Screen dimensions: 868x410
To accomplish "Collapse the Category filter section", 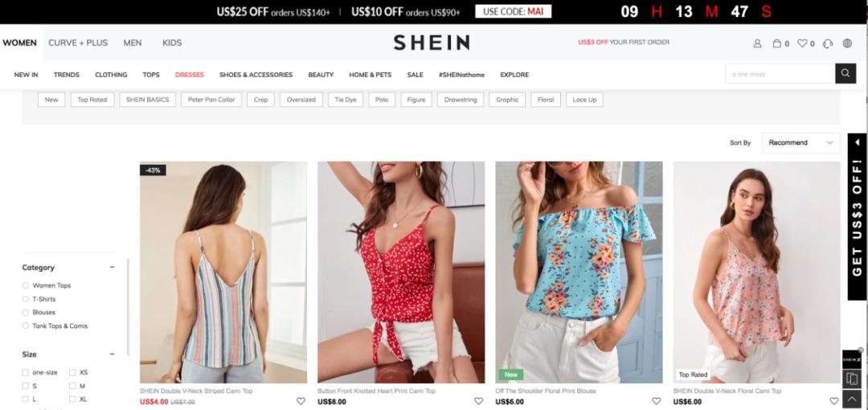I will click(x=112, y=267).
